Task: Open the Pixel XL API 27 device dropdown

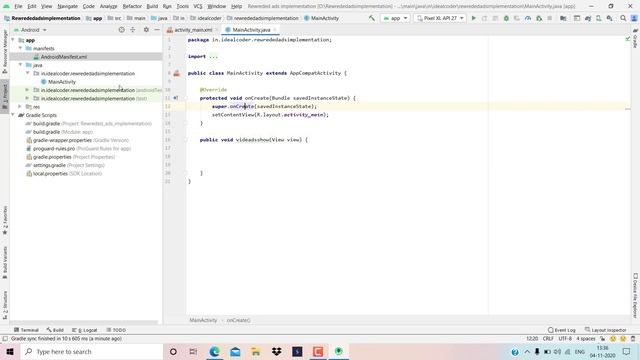Action: pos(440,18)
